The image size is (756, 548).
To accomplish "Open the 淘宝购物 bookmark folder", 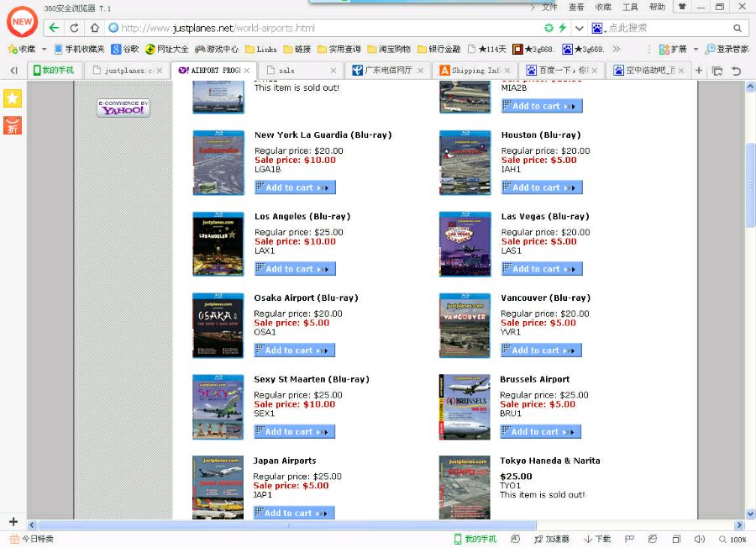I will tap(389, 49).
